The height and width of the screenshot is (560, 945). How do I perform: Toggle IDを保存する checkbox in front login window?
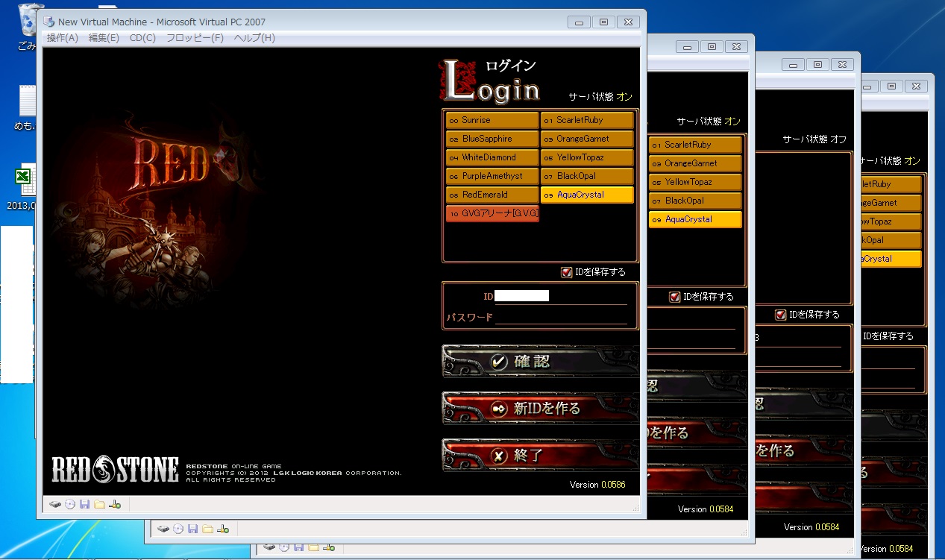(567, 272)
